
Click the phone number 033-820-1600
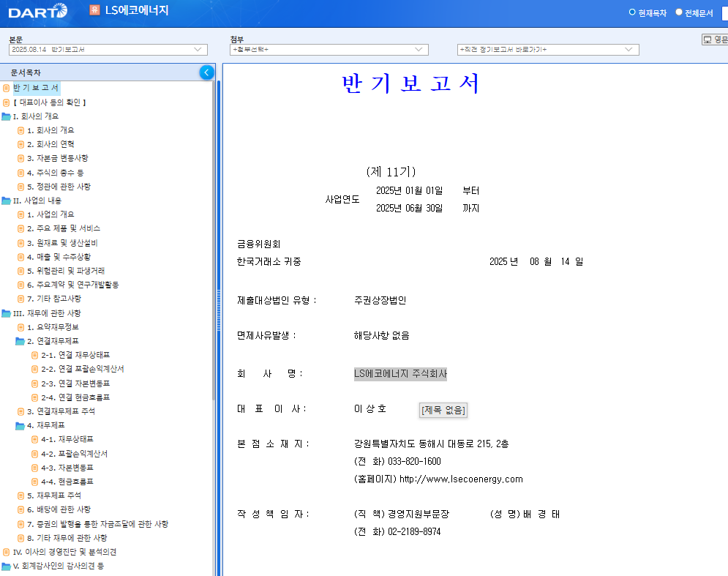click(x=414, y=461)
